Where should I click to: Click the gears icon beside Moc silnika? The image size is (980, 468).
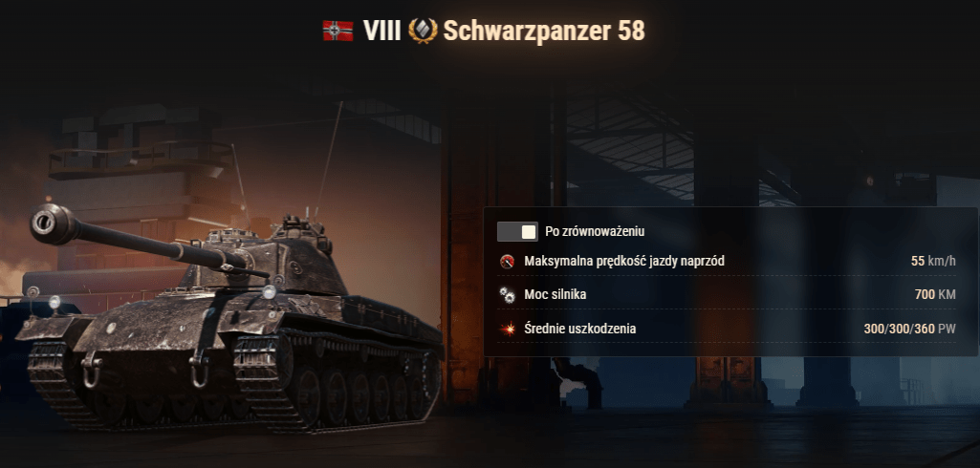click(508, 294)
